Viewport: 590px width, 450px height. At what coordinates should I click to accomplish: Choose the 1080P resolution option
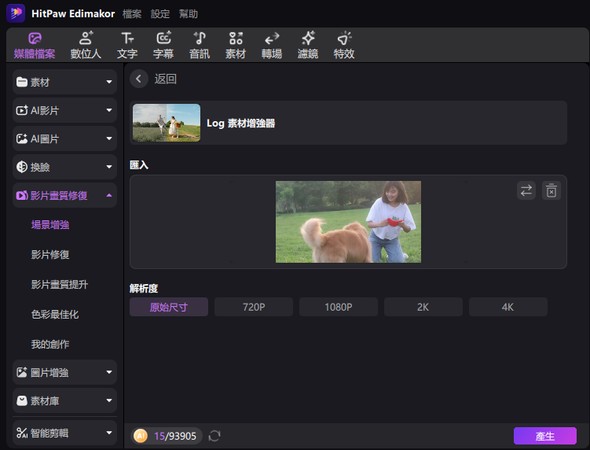point(338,307)
